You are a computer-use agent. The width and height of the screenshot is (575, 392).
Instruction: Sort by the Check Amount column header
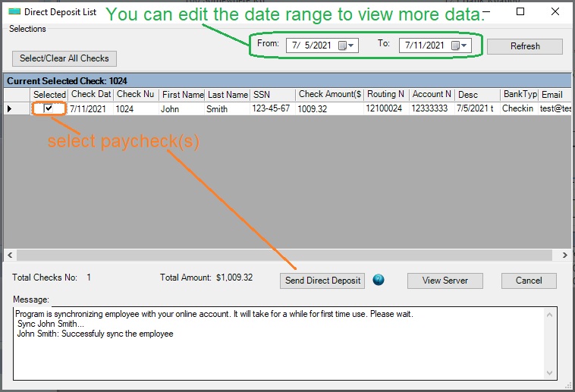click(329, 95)
